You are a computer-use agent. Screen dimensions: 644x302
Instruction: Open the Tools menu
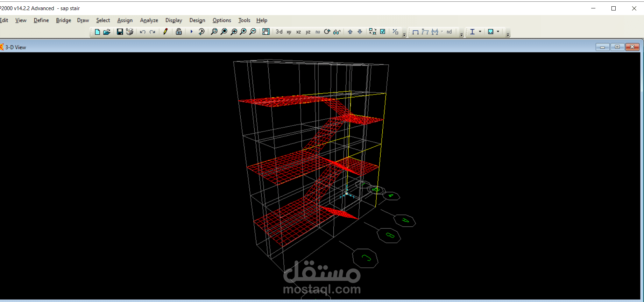tap(244, 20)
